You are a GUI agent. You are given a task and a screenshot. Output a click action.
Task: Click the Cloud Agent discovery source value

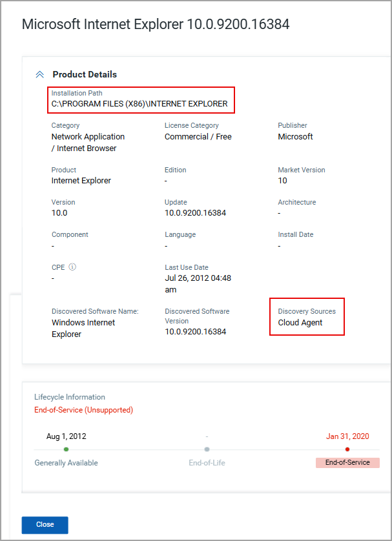tap(300, 323)
